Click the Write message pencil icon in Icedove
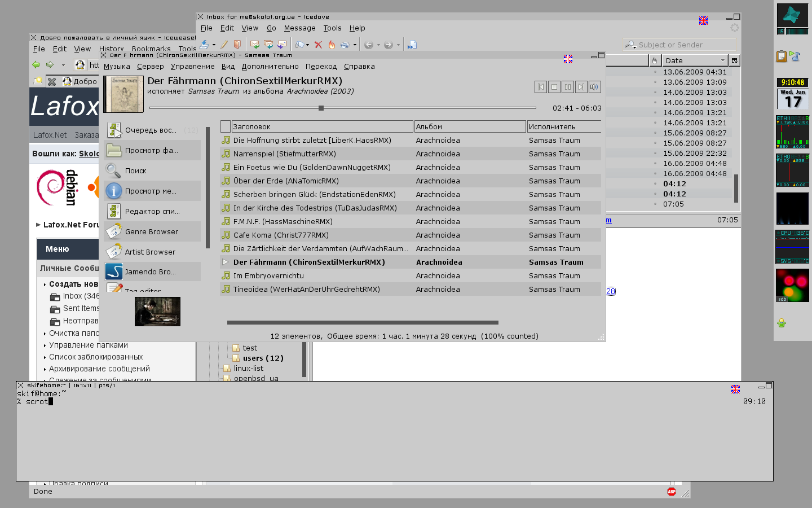This screenshot has height=508, width=812. tap(224, 45)
